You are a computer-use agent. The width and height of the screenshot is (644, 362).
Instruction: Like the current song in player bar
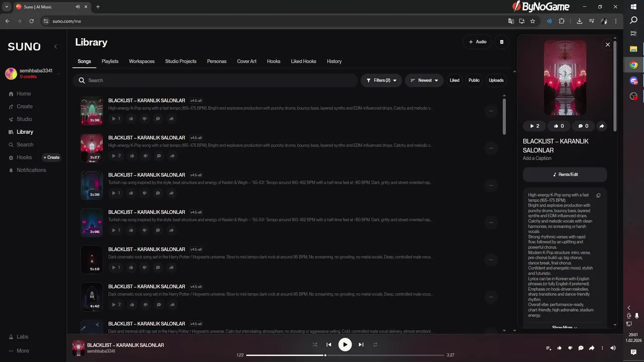point(559,348)
